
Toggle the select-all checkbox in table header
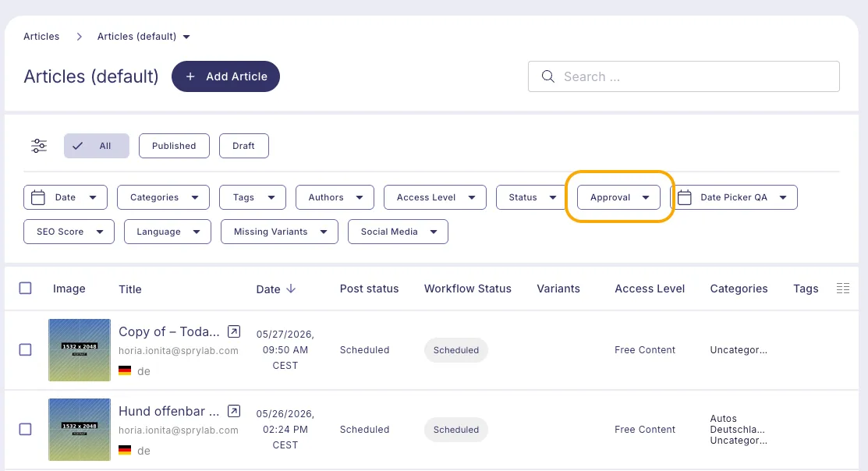tap(26, 289)
